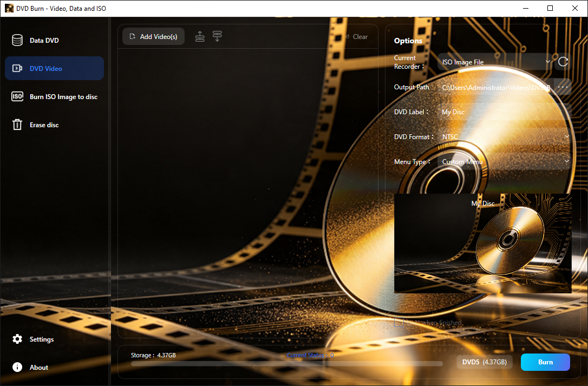Browse for output path with ellipsis button
The height and width of the screenshot is (386, 588).
point(563,87)
